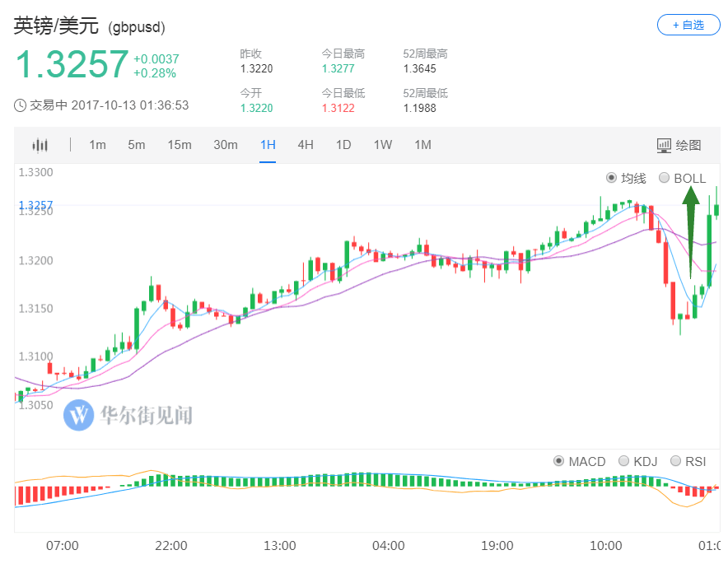View the 1M monthly chart
This screenshot has height=564, width=728.
coord(422,145)
